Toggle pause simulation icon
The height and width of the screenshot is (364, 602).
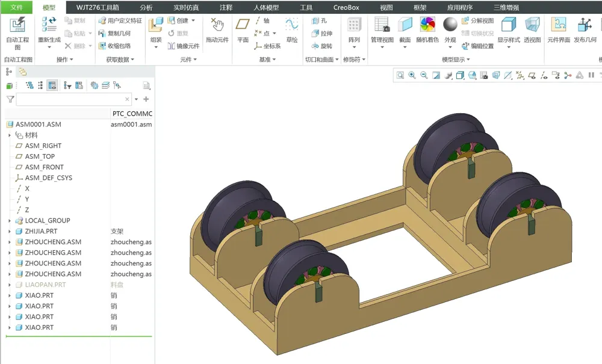tap(591, 75)
